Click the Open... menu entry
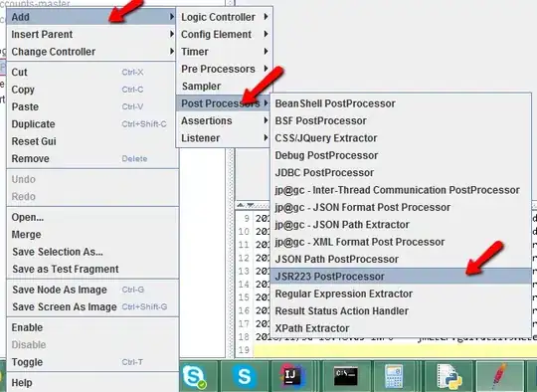 [x=92, y=217]
